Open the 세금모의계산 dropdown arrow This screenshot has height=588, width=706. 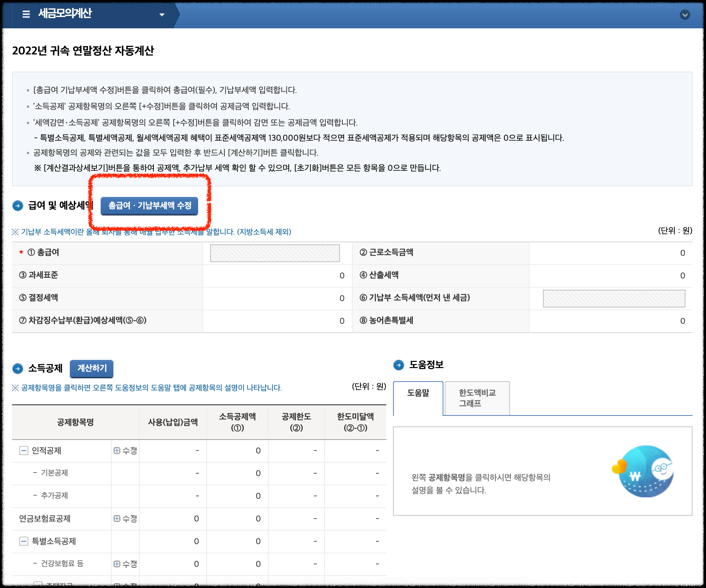[x=162, y=15]
